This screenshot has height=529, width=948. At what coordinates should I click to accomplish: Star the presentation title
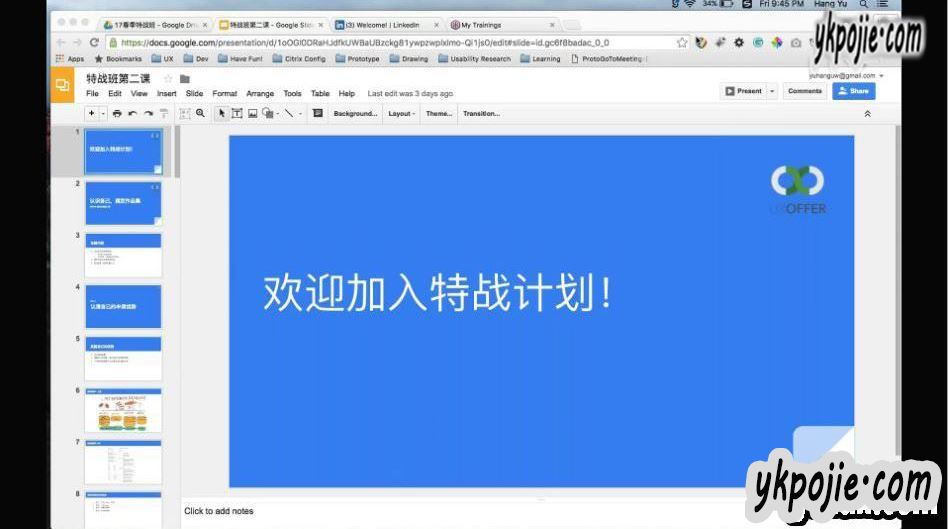[168, 79]
